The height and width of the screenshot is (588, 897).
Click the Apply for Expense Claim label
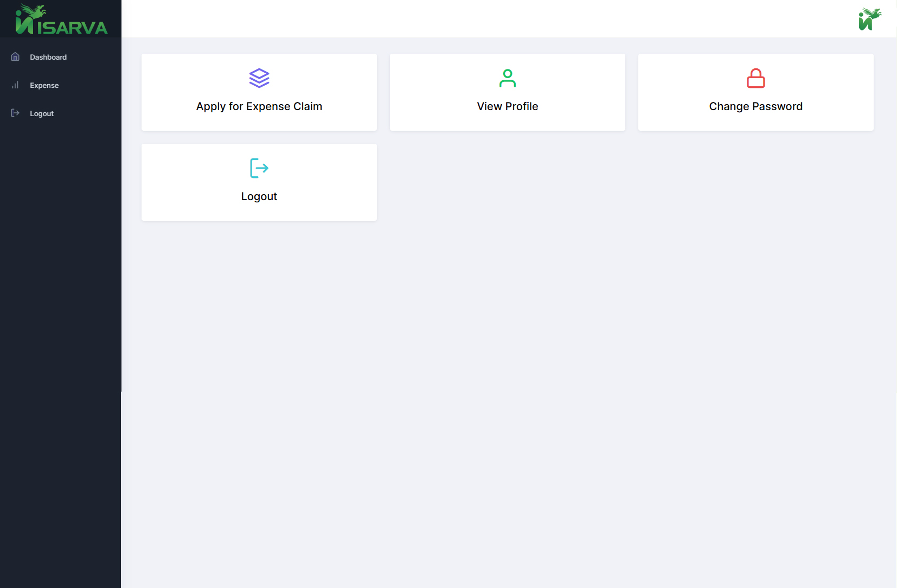pyautogui.click(x=259, y=106)
